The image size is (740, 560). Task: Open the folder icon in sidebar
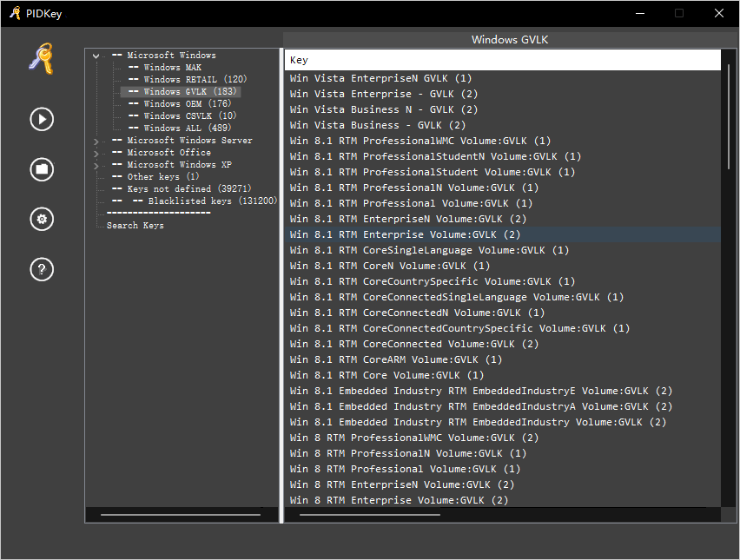[x=42, y=169]
